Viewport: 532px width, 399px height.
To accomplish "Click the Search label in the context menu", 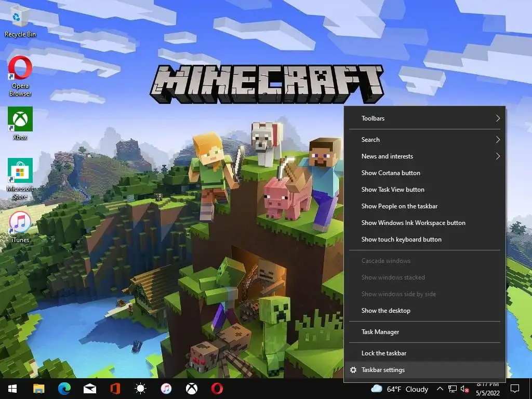I will point(370,139).
